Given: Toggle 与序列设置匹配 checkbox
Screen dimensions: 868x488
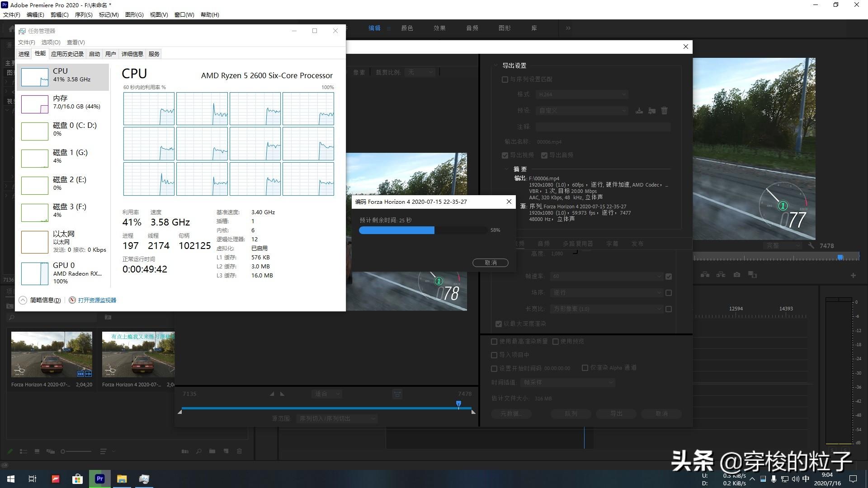Looking at the screenshot, I should pos(505,80).
